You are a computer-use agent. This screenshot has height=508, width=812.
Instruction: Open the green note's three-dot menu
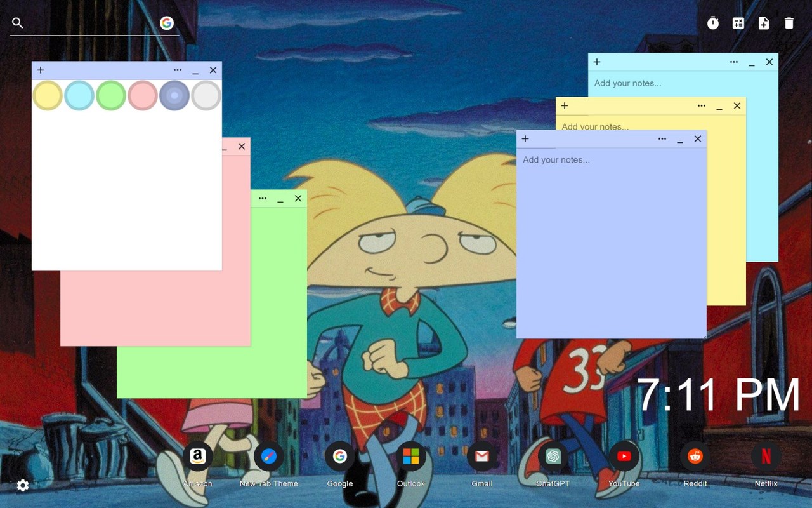(x=263, y=199)
